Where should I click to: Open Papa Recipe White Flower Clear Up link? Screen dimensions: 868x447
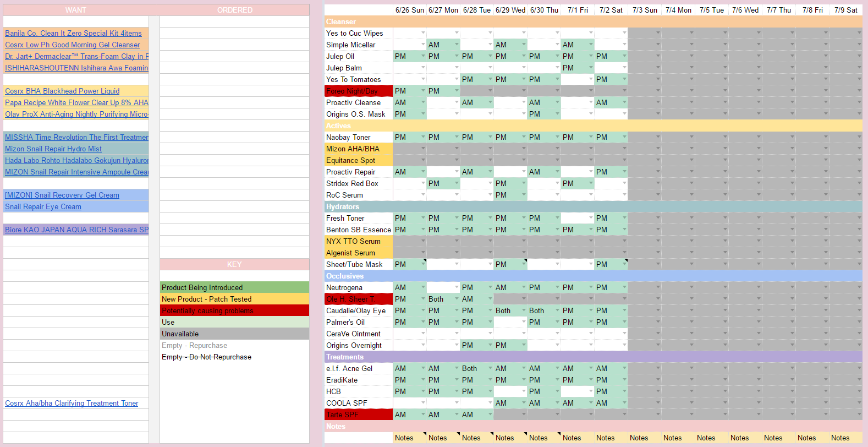pyautogui.click(x=76, y=102)
